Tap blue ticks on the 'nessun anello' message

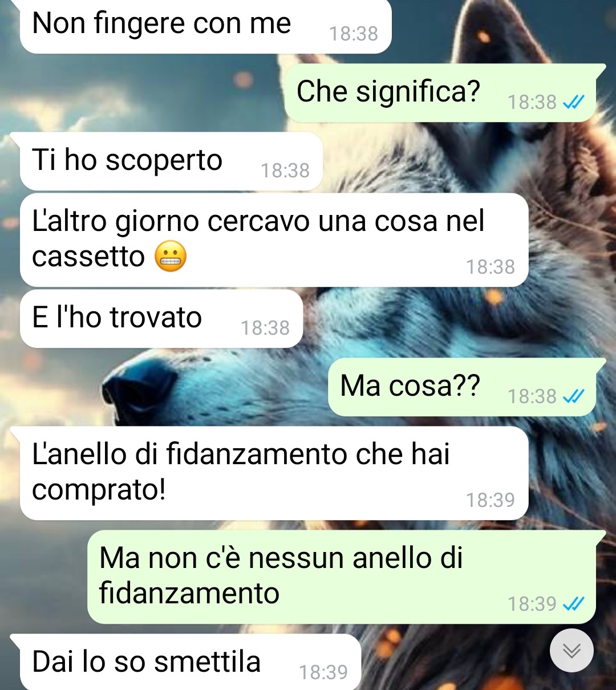pos(573,604)
